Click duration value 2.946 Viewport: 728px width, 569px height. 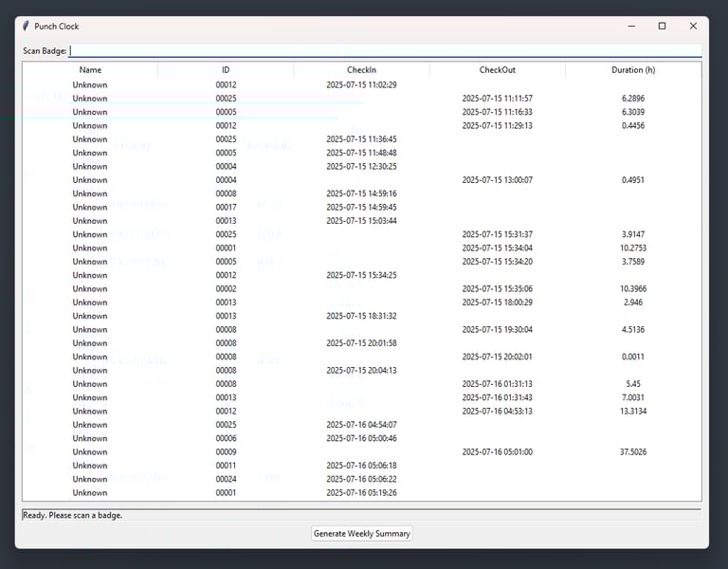(x=633, y=303)
